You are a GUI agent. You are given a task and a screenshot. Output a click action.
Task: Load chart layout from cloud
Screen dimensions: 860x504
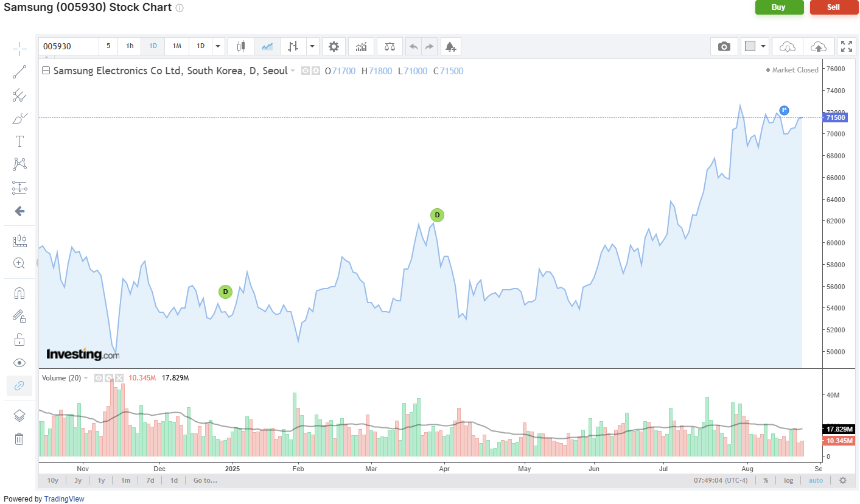click(x=788, y=46)
